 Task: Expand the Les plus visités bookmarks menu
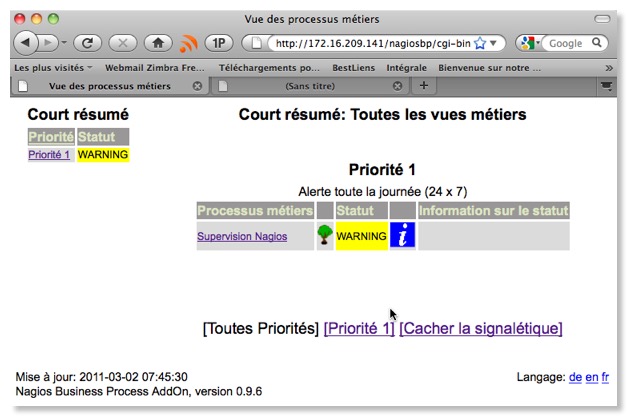pyautogui.click(x=52, y=68)
